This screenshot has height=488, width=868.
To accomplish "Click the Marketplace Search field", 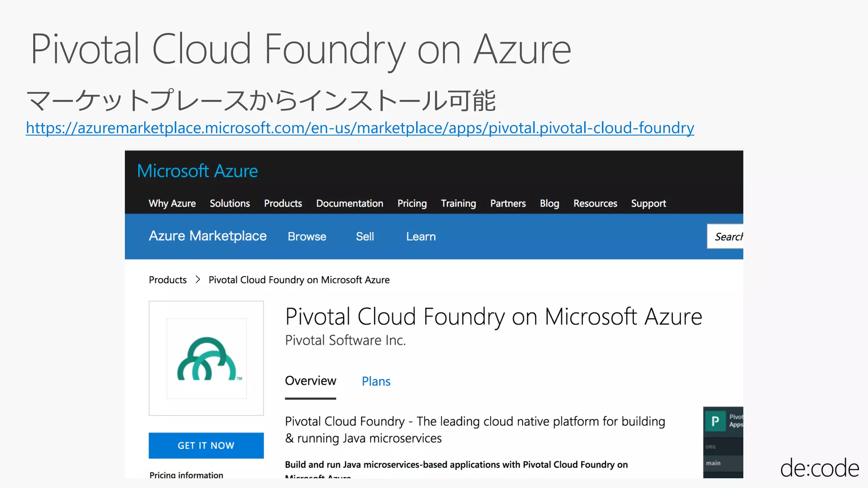I will coord(725,236).
